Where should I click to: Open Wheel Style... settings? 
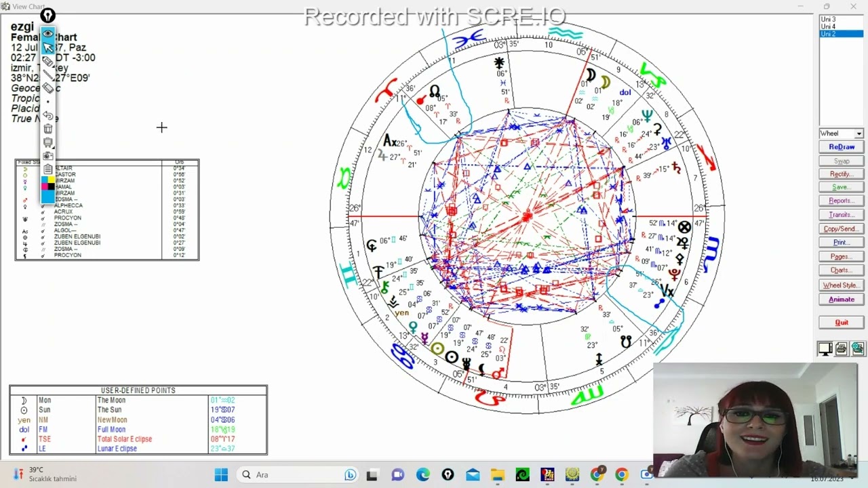841,285
